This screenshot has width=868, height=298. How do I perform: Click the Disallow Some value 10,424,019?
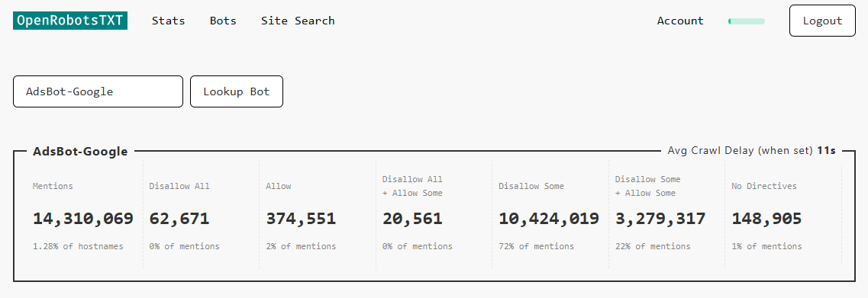click(549, 219)
